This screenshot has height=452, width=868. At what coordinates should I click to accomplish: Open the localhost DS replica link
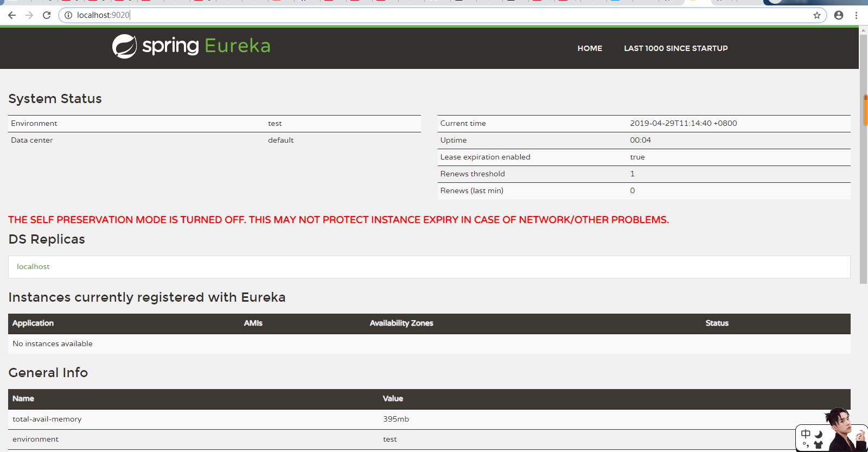pos(33,266)
